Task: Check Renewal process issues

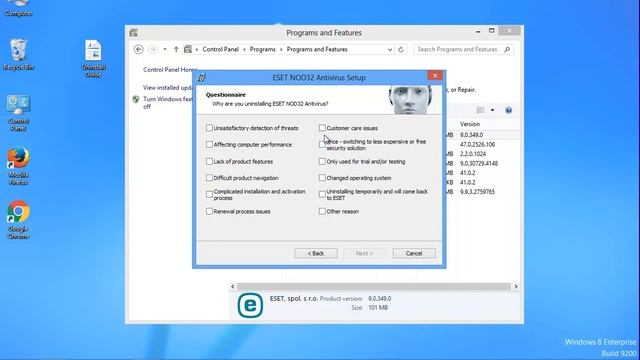Action: 209,211
